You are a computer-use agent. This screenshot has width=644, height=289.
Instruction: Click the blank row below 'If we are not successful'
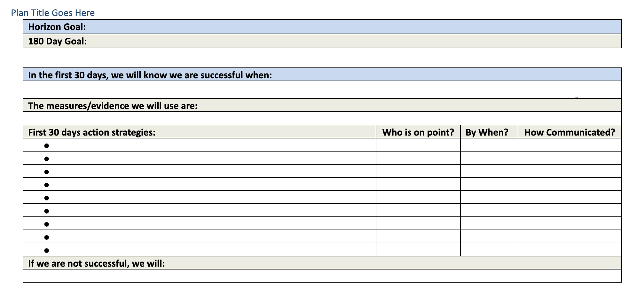[320, 276]
